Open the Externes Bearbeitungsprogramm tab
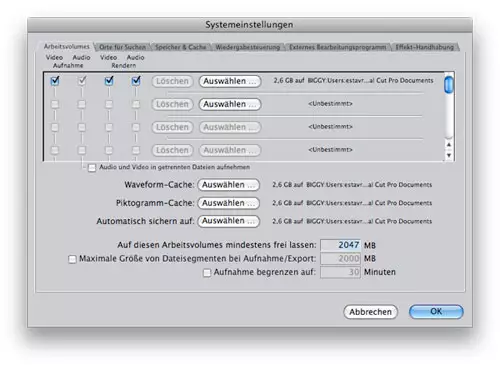 337,47
